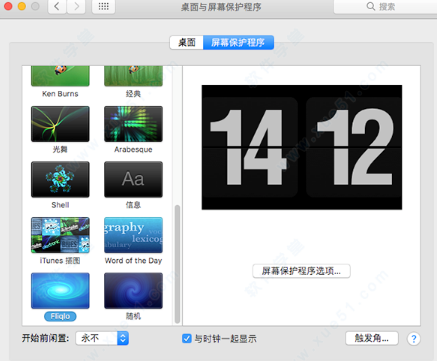The height and width of the screenshot is (361, 437).
Task: Choose the 随机 random screen saver icon
Action: 133,291
